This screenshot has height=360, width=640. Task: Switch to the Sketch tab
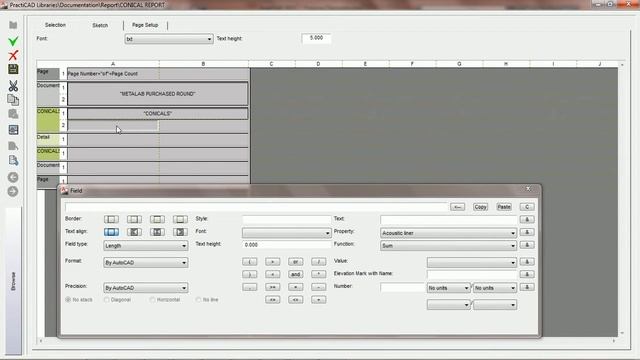coord(100,25)
